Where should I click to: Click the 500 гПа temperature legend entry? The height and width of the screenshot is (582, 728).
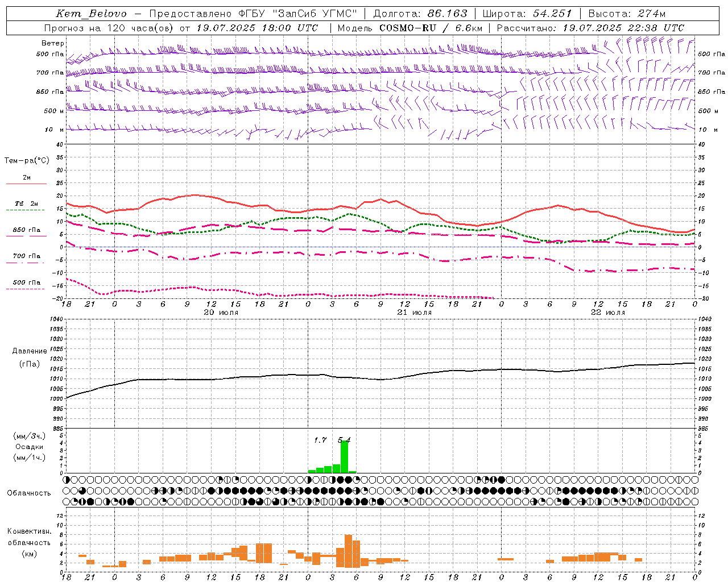click(x=26, y=282)
